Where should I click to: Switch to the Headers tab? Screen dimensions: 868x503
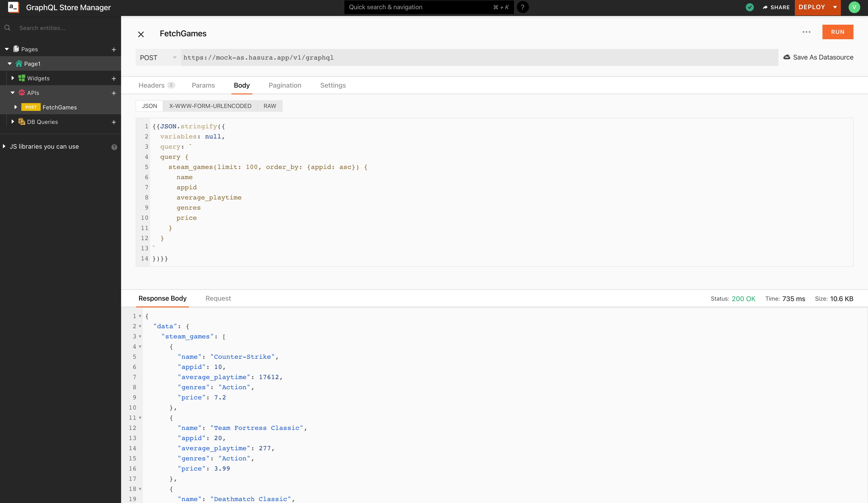tap(152, 85)
